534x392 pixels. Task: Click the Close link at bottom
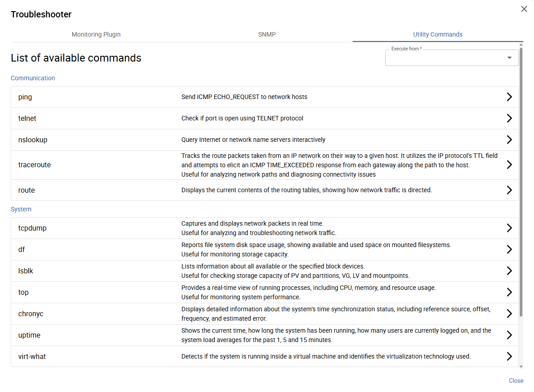pos(516,380)
